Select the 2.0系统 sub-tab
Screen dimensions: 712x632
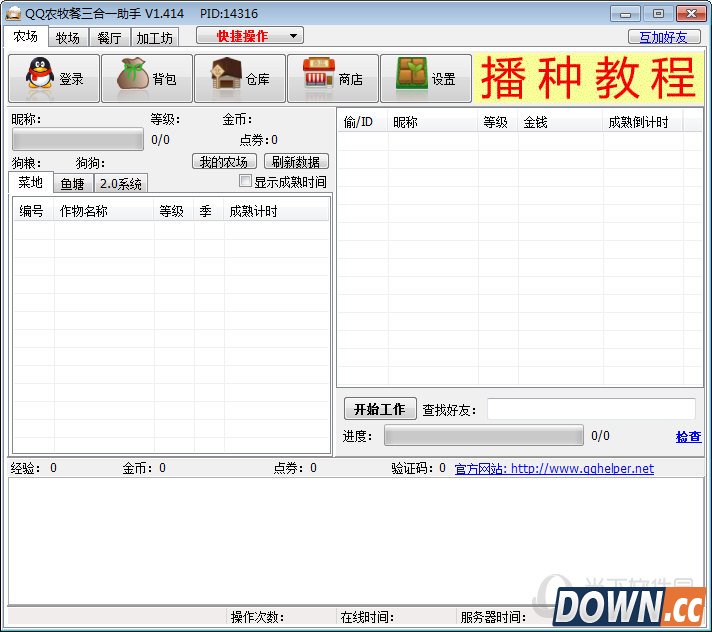coord(120,183)
